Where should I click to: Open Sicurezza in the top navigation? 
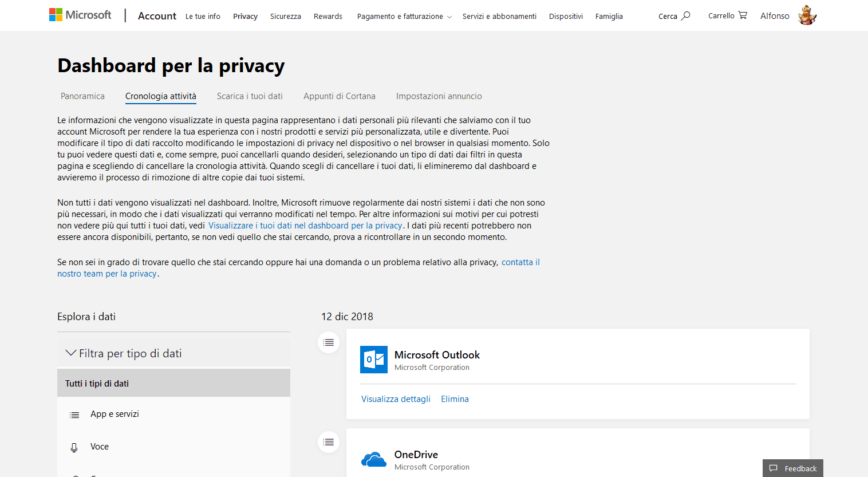tap(285, 17)
